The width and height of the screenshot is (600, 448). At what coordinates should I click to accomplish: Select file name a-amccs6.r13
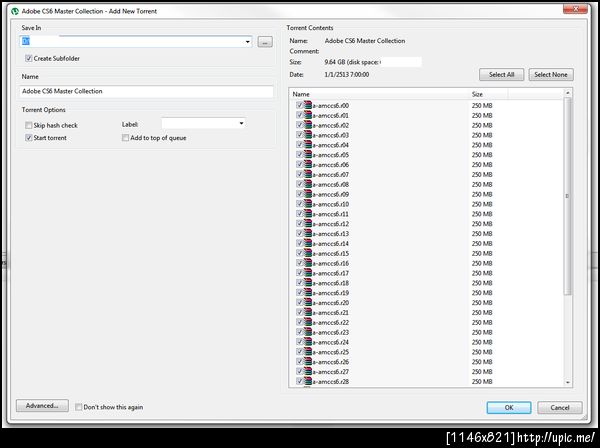[x=331, y=234]
